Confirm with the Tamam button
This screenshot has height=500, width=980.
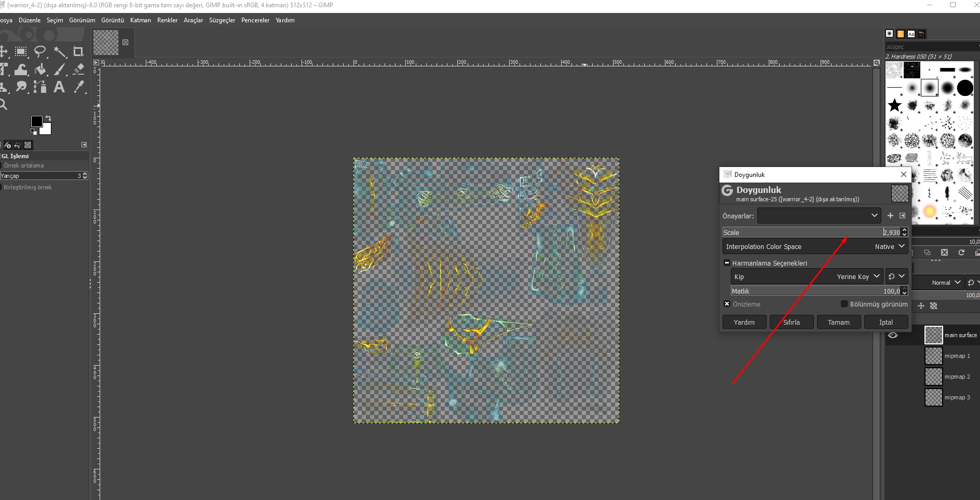coord(839,322)
